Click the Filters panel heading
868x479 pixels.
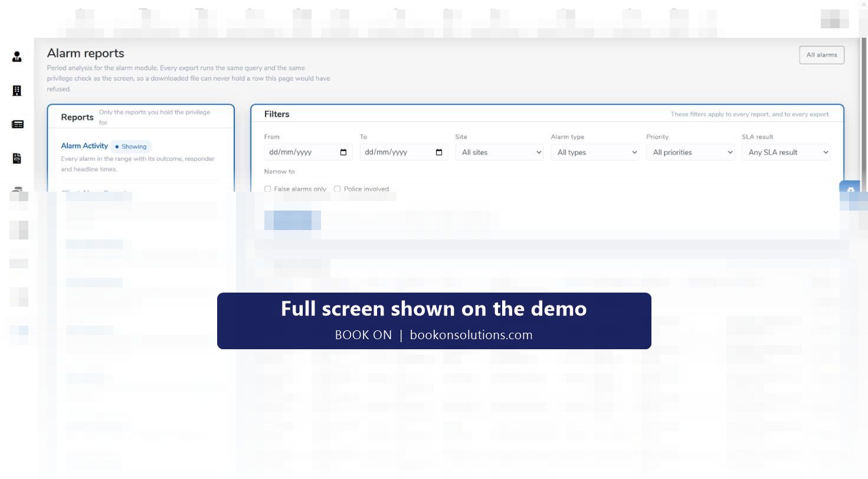(x=277, y=114)
